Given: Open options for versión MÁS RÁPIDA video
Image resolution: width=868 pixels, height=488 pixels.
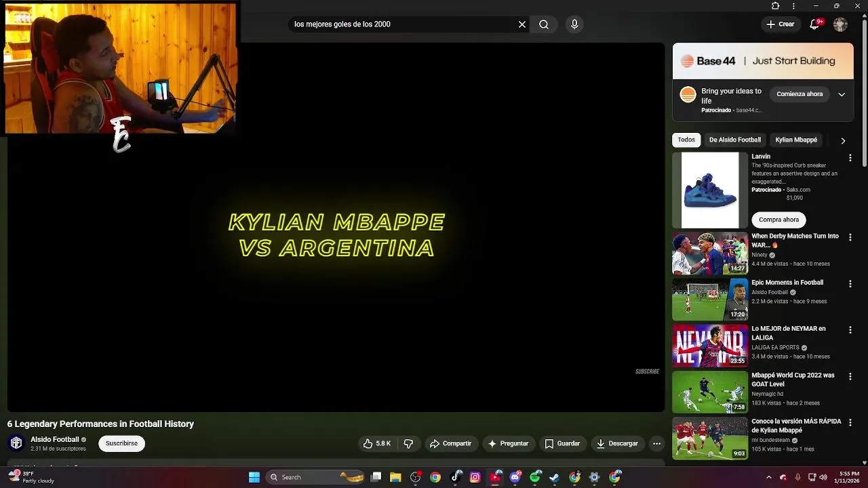Looking at the screenshot, I should pyautogui.click(x=850, y=422).
